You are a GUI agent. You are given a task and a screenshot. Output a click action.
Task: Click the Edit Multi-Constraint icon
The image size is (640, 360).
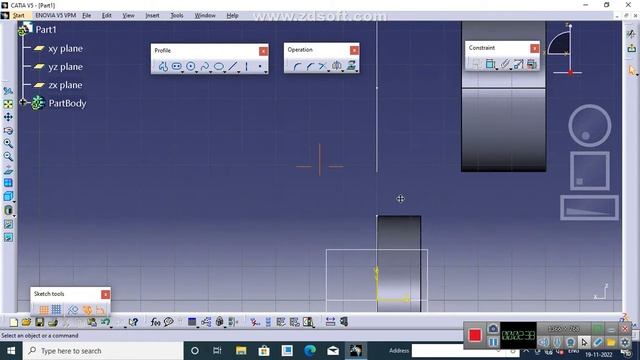point(531,64)
